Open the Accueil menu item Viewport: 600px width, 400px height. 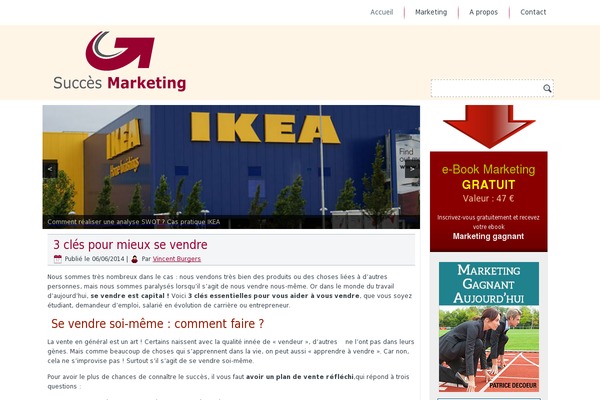tap(382, 12)
